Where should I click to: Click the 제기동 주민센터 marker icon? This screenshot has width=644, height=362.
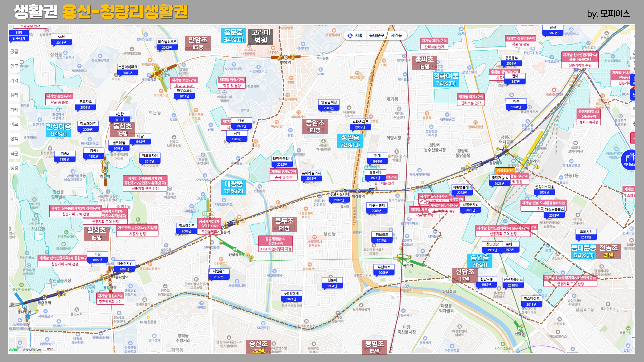[x=399, y=109]
